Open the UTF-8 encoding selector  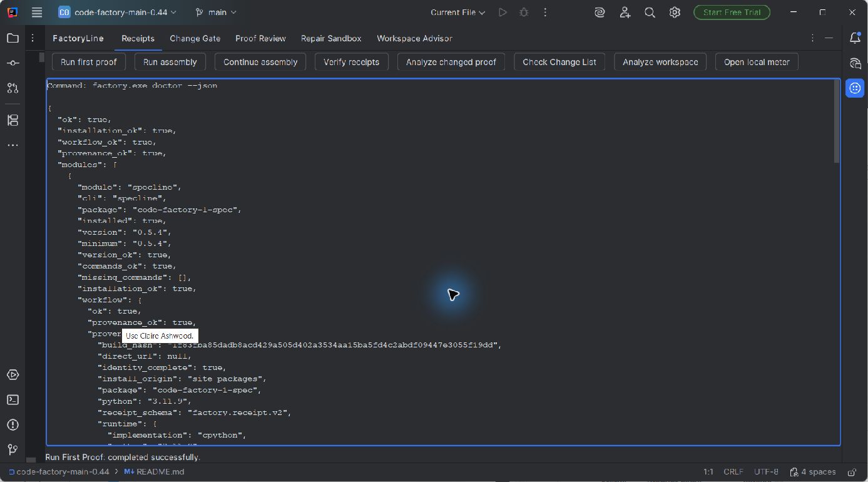[x=766, y=472]
